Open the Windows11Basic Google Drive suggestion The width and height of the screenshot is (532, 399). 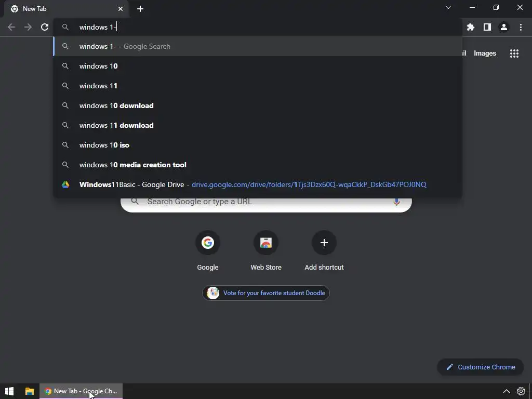[258, 184]
